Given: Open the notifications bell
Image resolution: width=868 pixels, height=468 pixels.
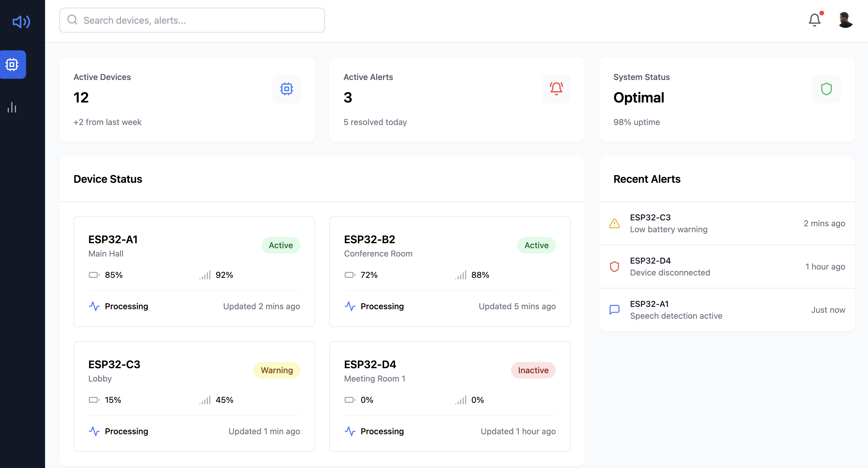Looking at the screenshot, I should click(x=814, y=20).
